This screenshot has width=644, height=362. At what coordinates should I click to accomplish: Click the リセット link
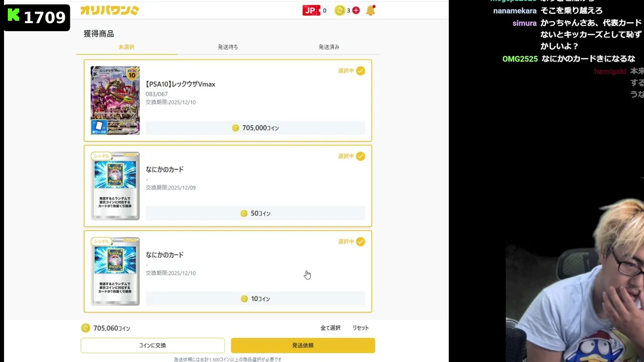tap(360, 328)
